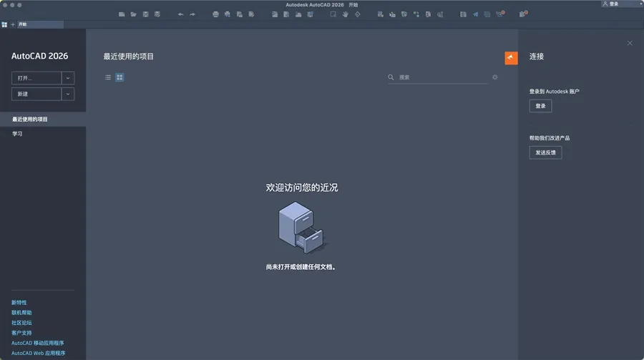The width and height of the screenshot is (644, 360).
Task: Select the Pan hand tool
Action: coord(345,14)
